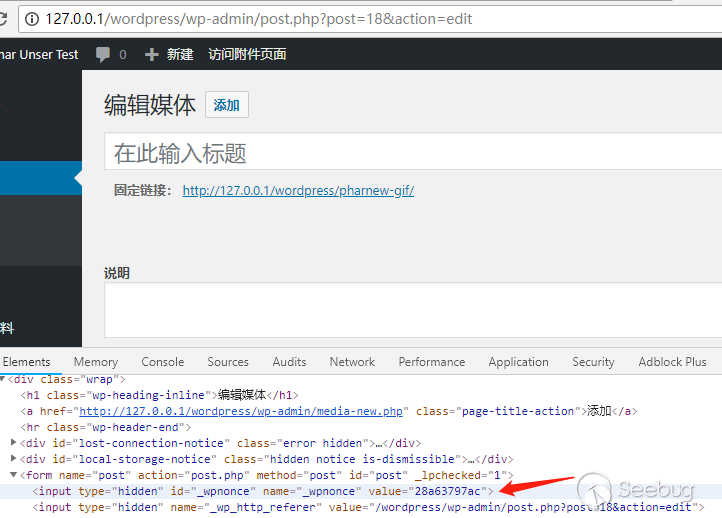This screenshot has height=518, width=722.
Task: Switch to the Audits DevTools tab
Action: (x=289, y=362)
